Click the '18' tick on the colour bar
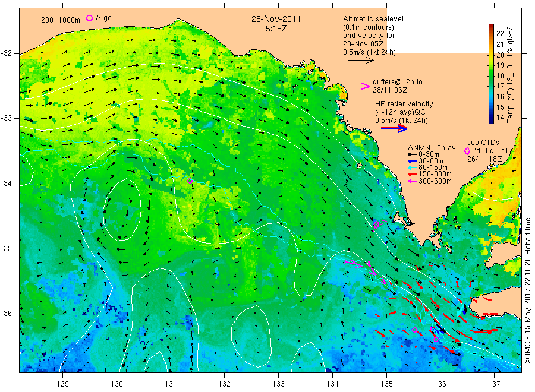Viewport: 535px width, 392px height. click(500, 75)
